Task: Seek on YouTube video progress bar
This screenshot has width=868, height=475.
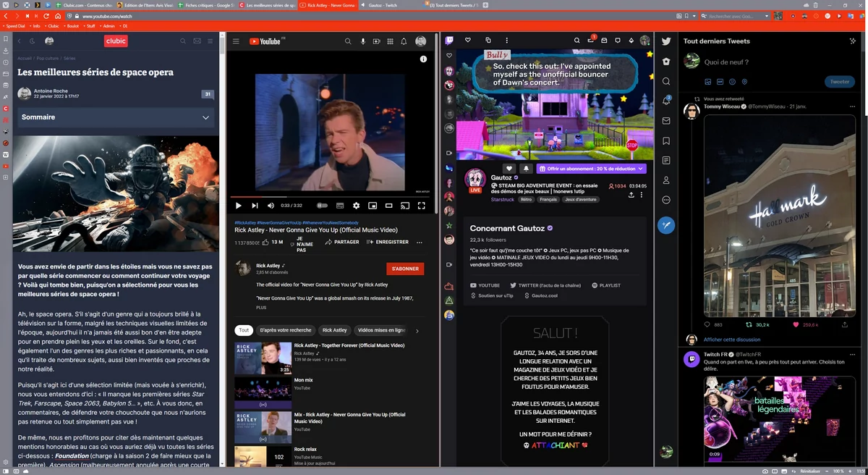Action: (x=331, y=196)
